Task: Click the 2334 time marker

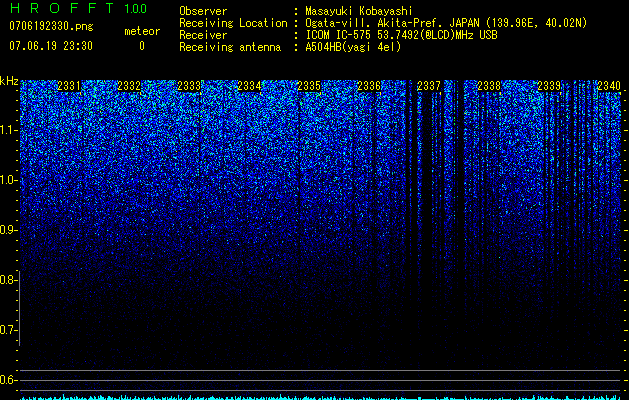Action: (249, 86)
